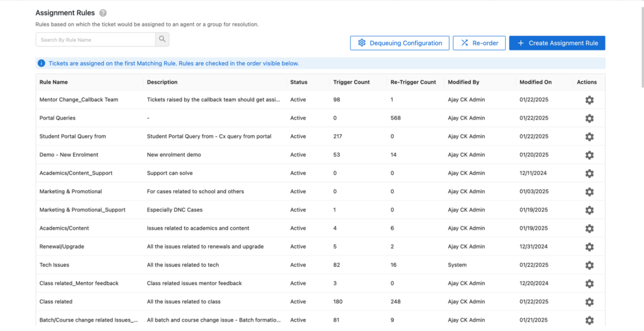Open gear actions for Academics/Content rule
Viewport: 644px width, 331px height.
[x=589, y=228]
